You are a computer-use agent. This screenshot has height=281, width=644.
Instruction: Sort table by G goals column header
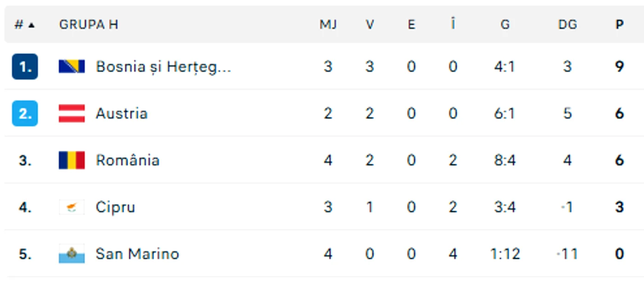pyautogui.click(x=505, y=24)
